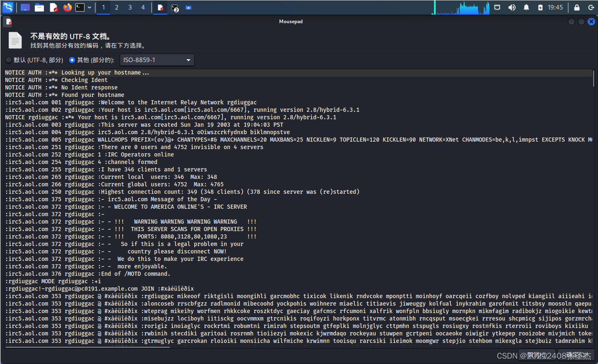Click the "Found your hostname" line
598x364 pixels.
coord(65,95)
